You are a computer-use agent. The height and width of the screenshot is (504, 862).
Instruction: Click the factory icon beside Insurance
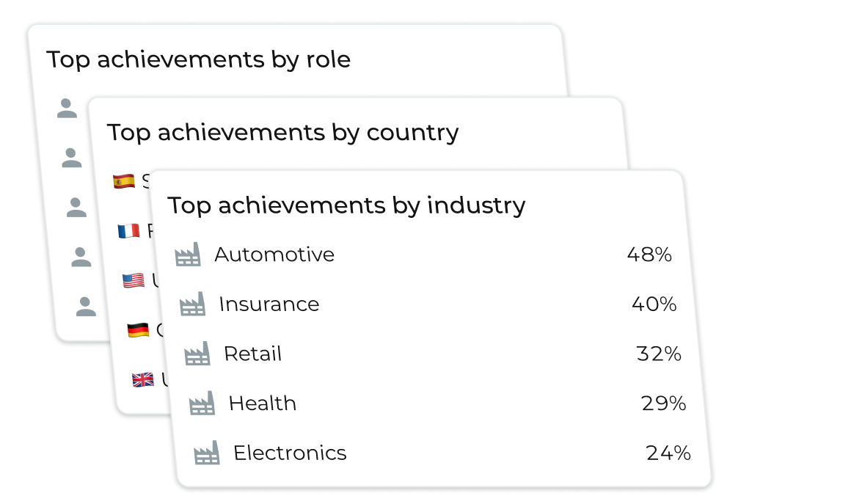192,304
